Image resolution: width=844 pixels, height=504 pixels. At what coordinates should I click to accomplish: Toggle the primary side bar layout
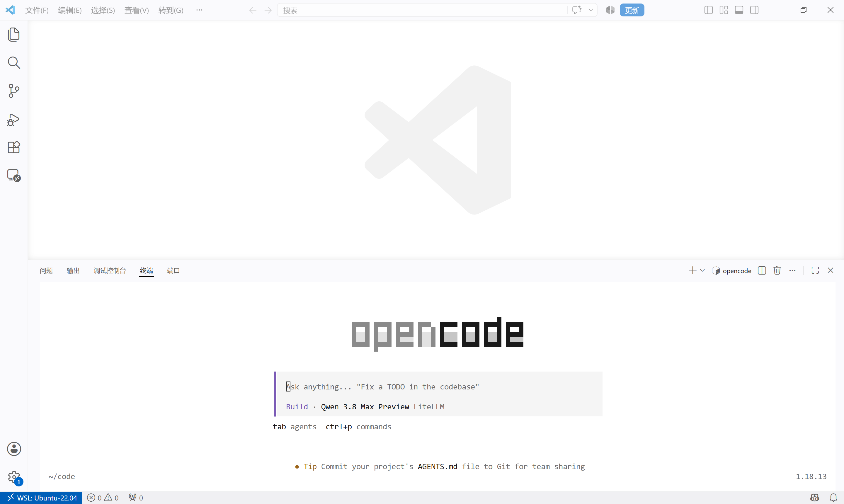click(x=709, y=10)
